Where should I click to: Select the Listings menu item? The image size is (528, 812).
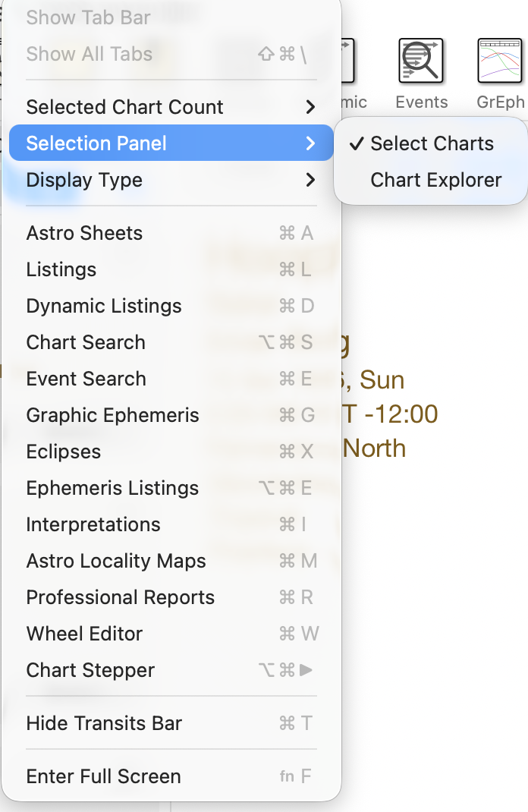(61, 269)
